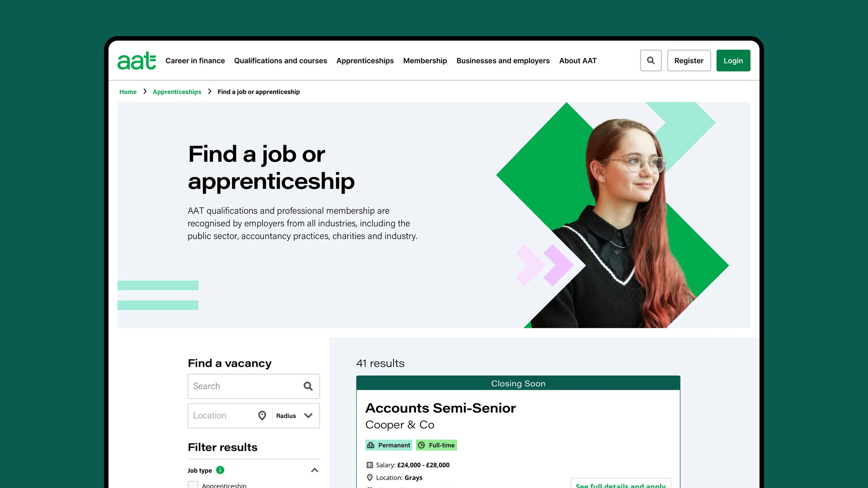Open Accounts Semi-Senior job title
Viewport: 868px width, 488px height.
(441, 408)
